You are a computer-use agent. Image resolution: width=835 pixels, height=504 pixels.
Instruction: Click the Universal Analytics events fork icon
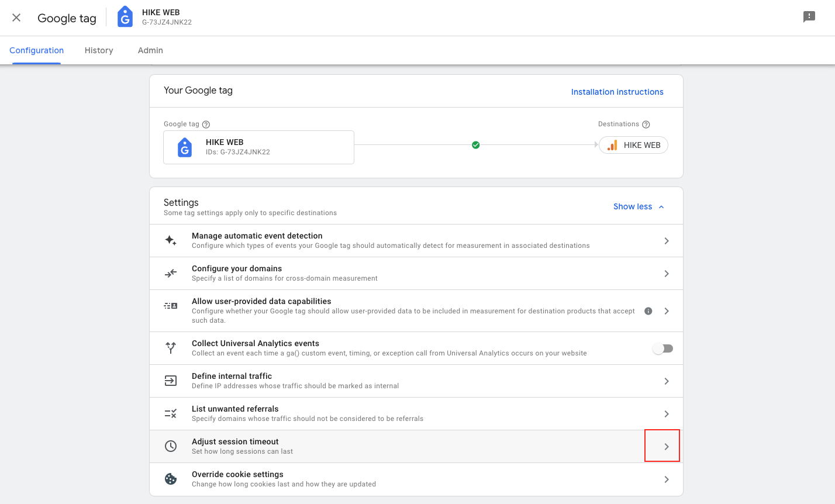click(171, 348)
